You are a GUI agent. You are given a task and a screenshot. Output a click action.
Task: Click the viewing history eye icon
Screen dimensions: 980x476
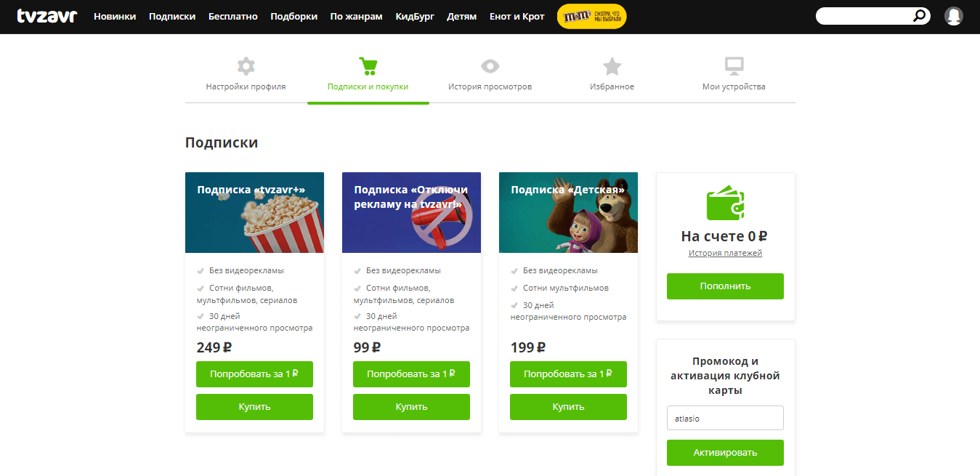click(x=490, y=66)
